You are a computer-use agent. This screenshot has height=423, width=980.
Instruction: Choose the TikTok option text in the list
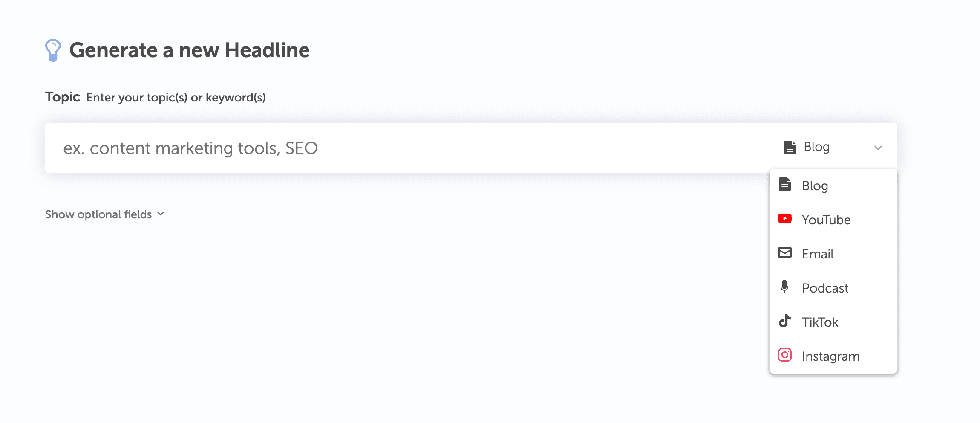(x=820, y=322)
